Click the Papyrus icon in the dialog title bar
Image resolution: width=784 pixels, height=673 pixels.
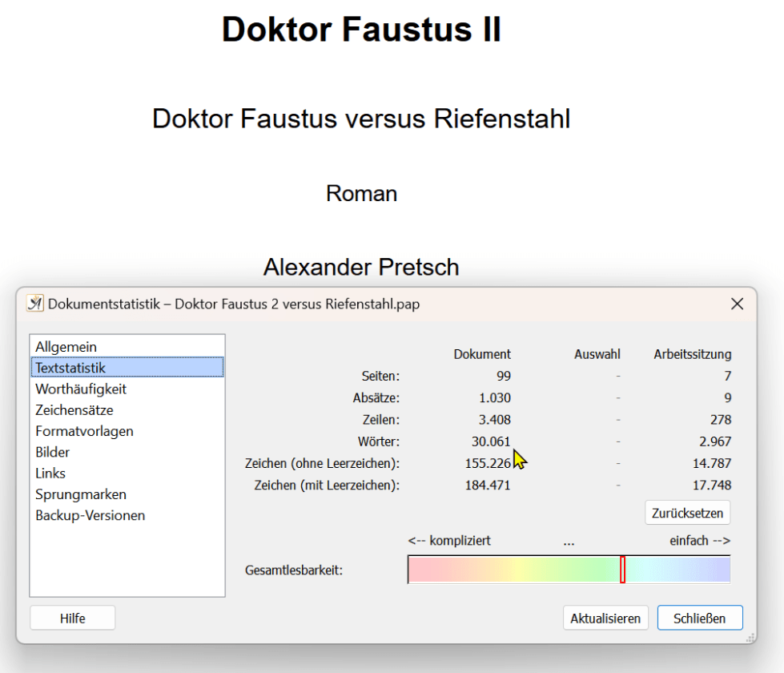point(34,304)
